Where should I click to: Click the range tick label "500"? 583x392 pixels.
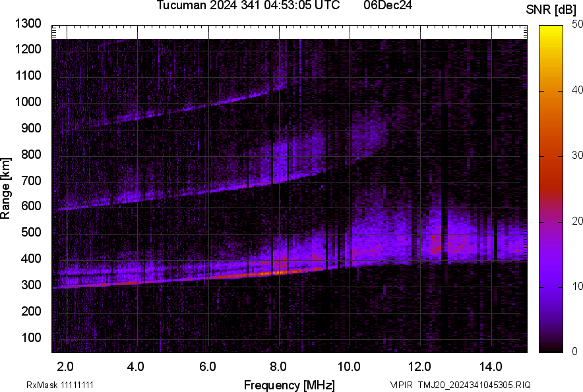point(31,232)
